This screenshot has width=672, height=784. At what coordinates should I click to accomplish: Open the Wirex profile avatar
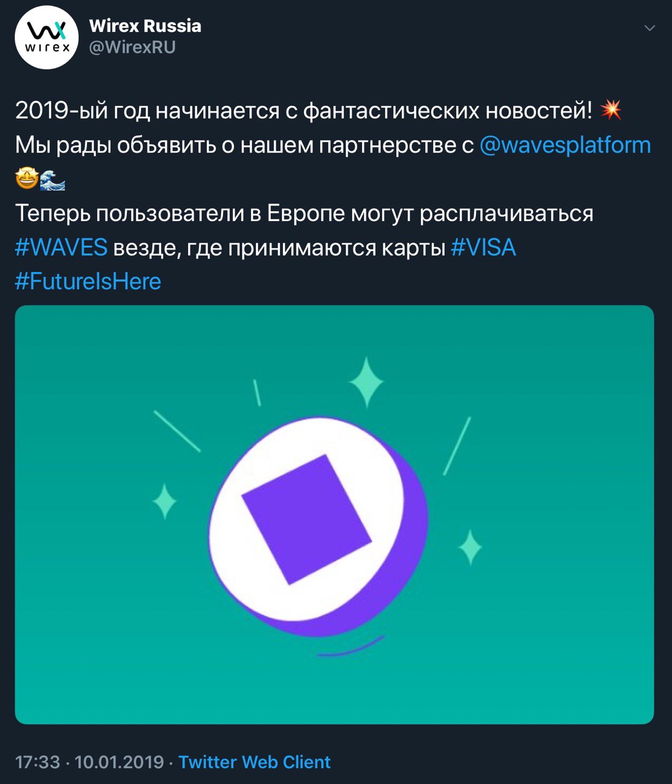pyautogui.click(x=47, y=37)
